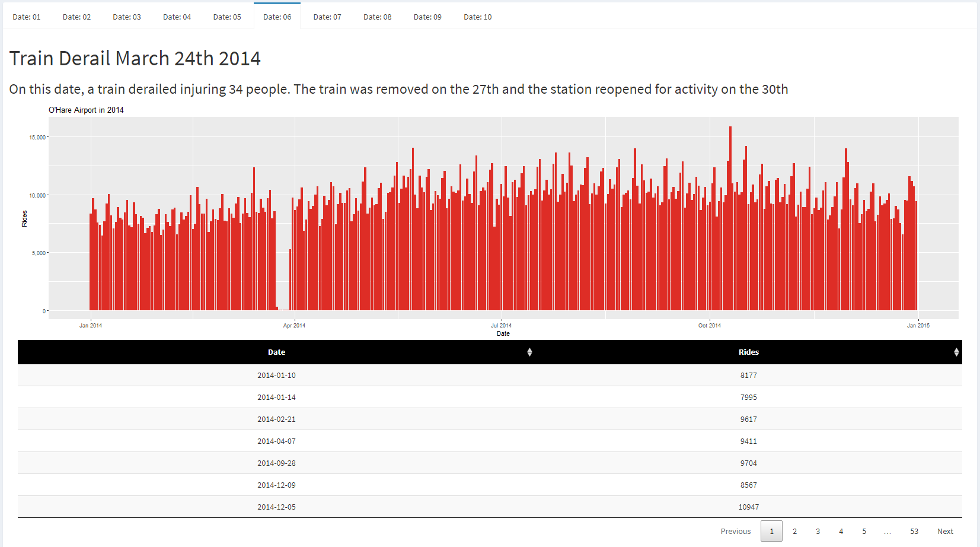This screenshot has height=547, width=980.
Task: Click the rides value 8177
Action: [749, 376]
